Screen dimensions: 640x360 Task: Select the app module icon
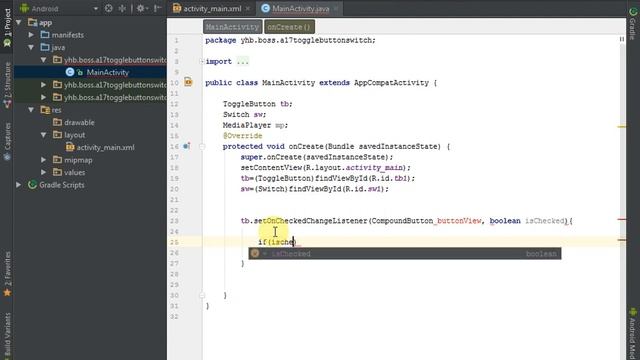click(x=33, y=22)
